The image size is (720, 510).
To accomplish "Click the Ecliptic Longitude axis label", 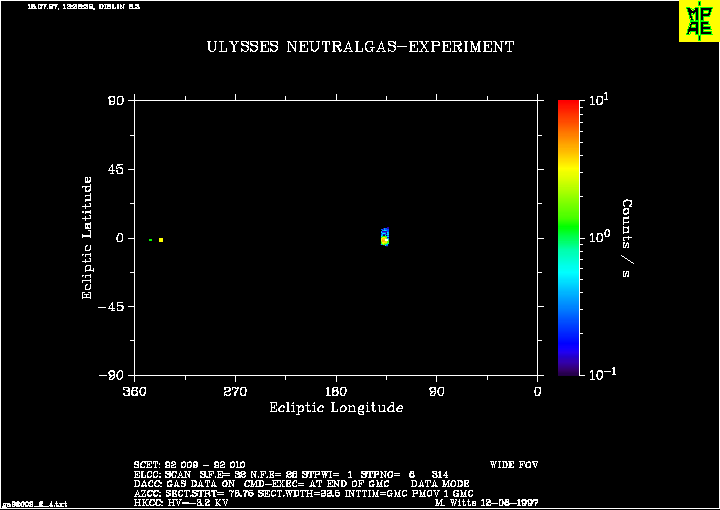I will pos(336,407).
